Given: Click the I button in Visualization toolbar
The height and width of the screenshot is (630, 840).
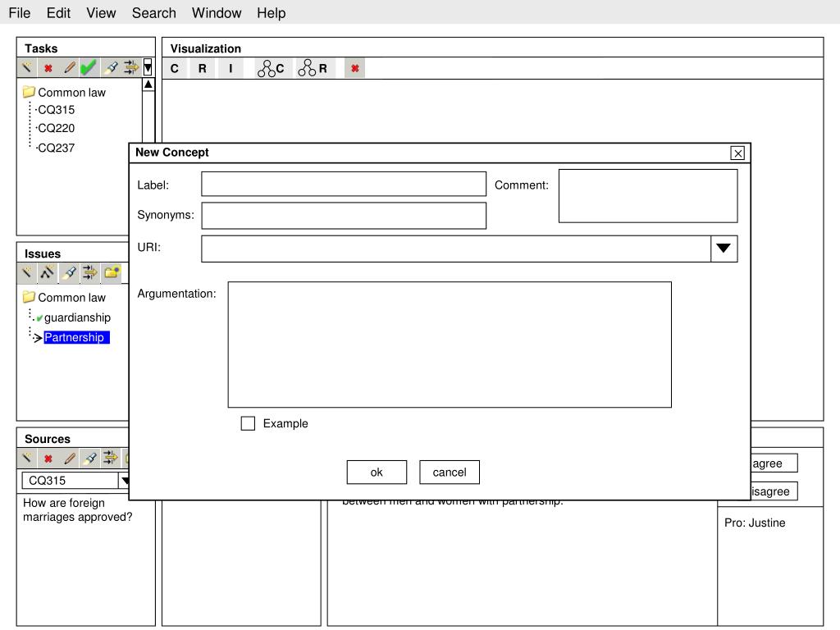Looking at the screenshot, I should (x=231, y=69).
